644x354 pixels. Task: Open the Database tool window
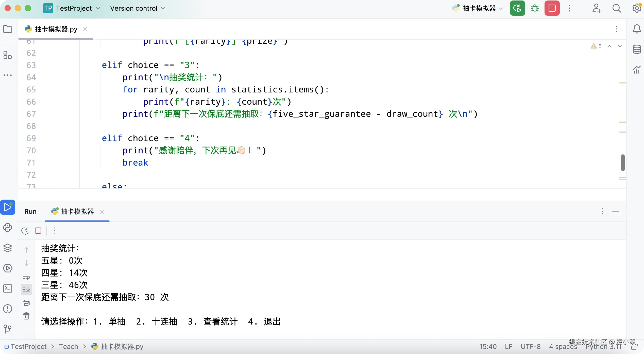click(x=637, y=49)
